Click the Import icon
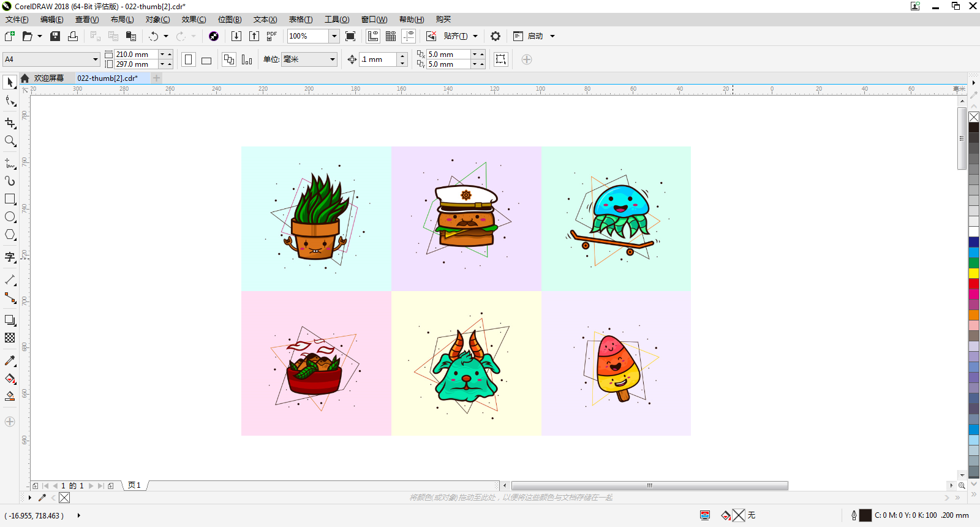 [x=236, y=36]
